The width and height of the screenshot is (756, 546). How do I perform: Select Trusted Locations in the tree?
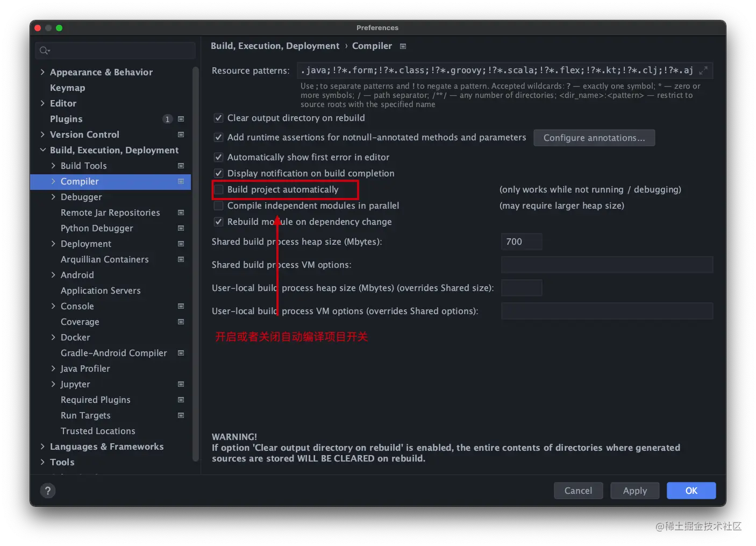(98, 431)
